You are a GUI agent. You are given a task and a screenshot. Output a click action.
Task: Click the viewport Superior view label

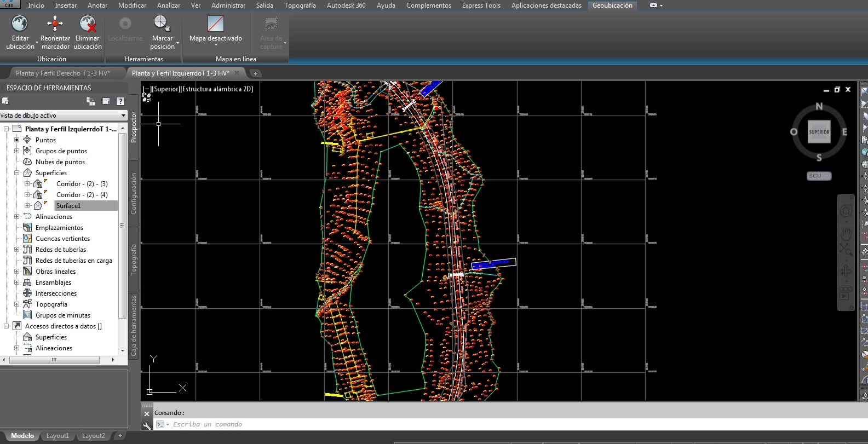pos(166,89)
